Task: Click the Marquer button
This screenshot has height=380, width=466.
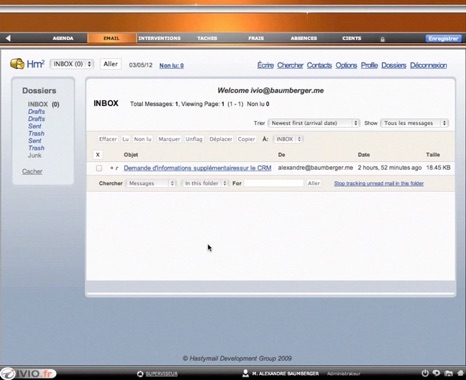Action: [x=169, y=139]
